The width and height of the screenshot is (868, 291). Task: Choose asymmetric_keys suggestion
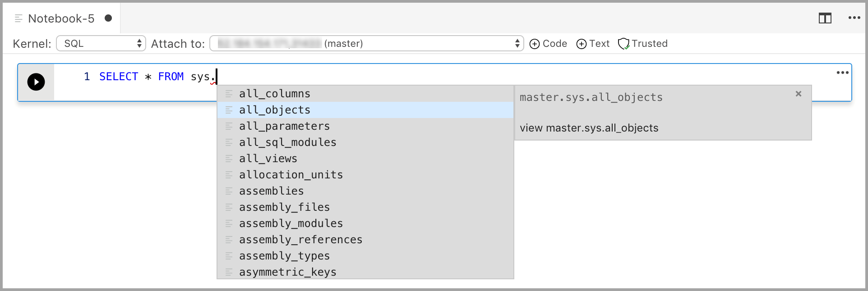click(x=287, y=272)
